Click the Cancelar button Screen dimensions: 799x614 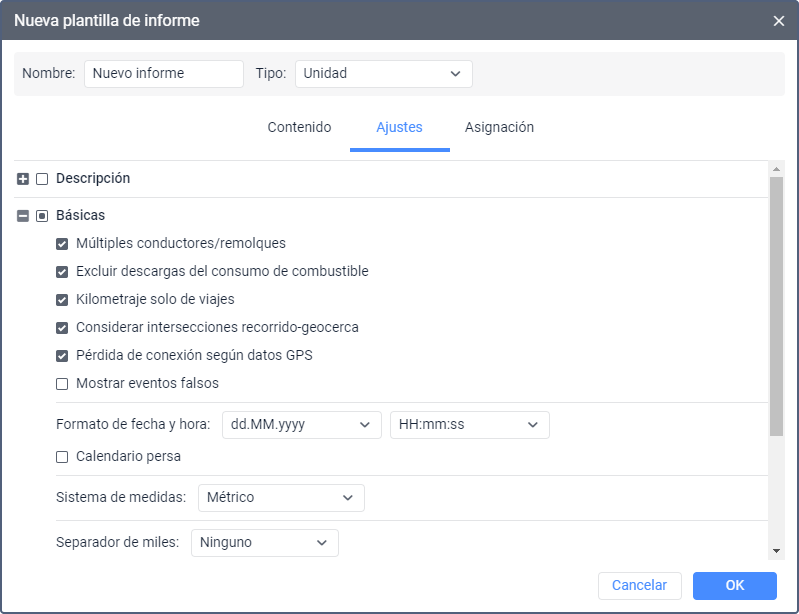tap(640, 585)
